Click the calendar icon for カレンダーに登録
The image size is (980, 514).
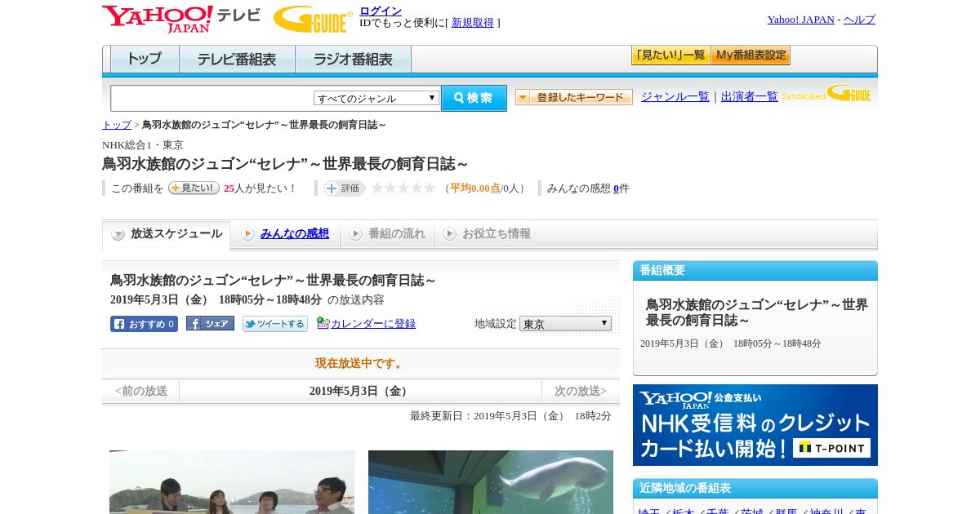point(323,323)
